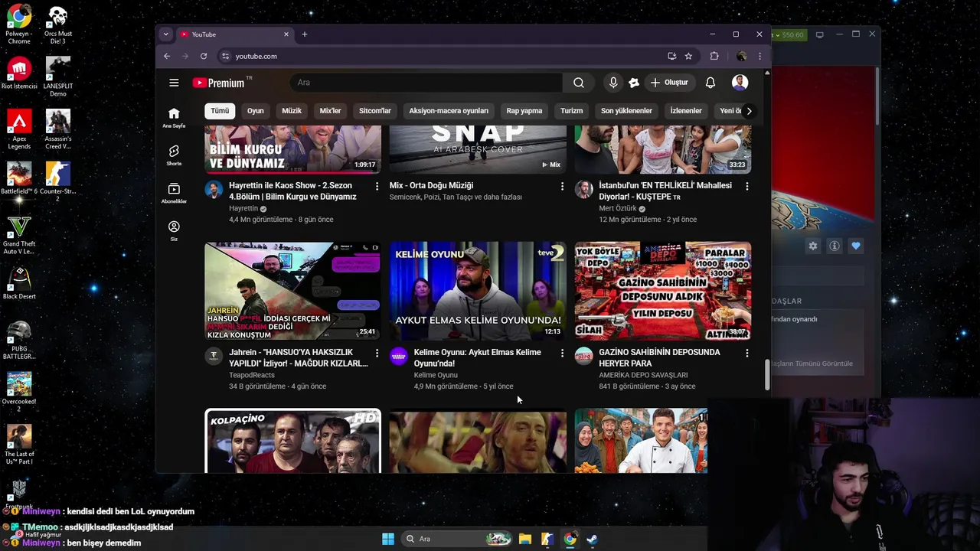Open options for the Hayrettin Kaos Show video

click(377, 186)
